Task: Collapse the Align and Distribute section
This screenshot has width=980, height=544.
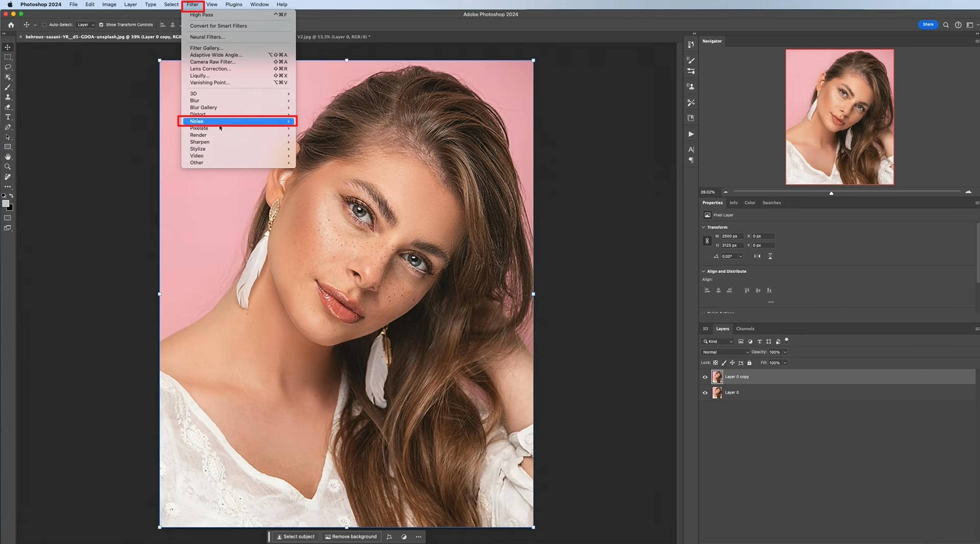Action: 703,271
